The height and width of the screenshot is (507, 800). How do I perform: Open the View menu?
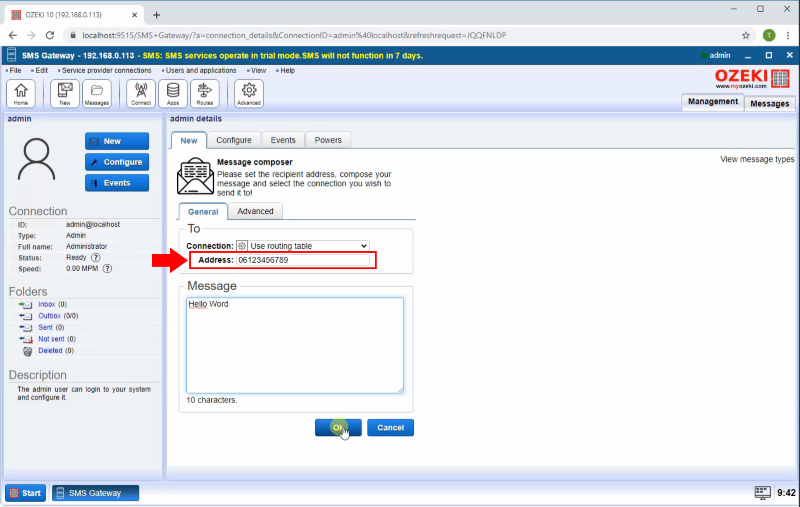tap(257, 70)
